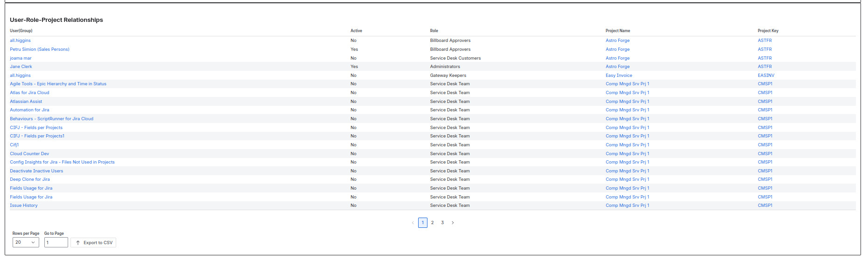
Task: Open Rows per Page dropdown
Action: (26, 242)
